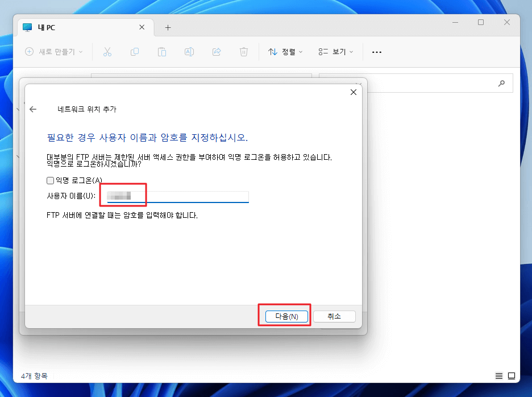Open the search icon in the address bar
The width and height of the screenshot is (532, 397).
501,83
